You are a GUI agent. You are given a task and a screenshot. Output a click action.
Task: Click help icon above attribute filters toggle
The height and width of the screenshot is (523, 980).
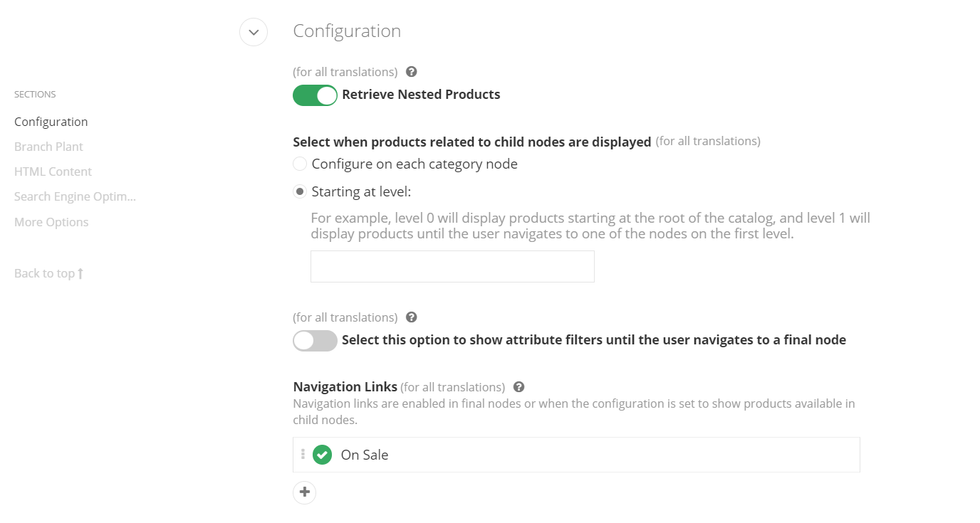[x=411, y=317]
